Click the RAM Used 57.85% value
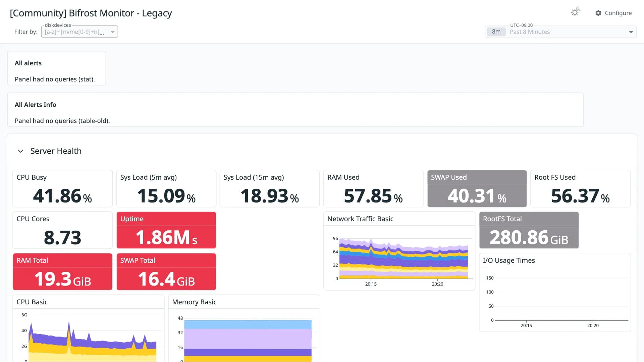The width and height of the screenshot is (644, 362). tap(373, 196)
